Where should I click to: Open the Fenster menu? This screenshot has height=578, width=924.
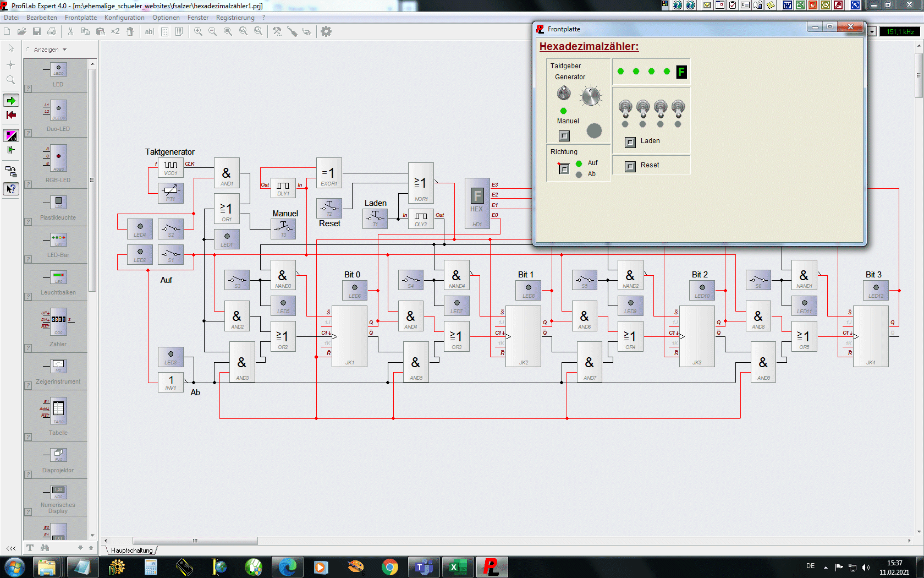coord(198,18)
